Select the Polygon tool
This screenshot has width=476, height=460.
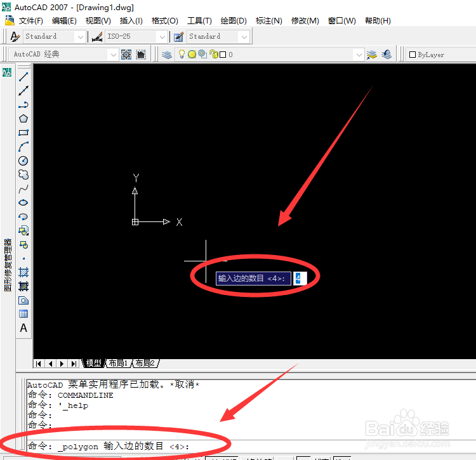pyautogui.click(x=23, y=119)
